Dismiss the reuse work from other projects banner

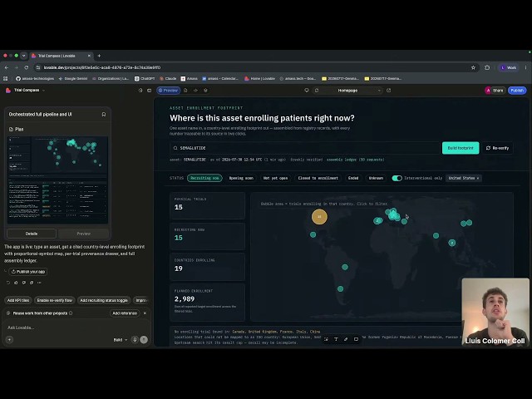click(145, 313)
